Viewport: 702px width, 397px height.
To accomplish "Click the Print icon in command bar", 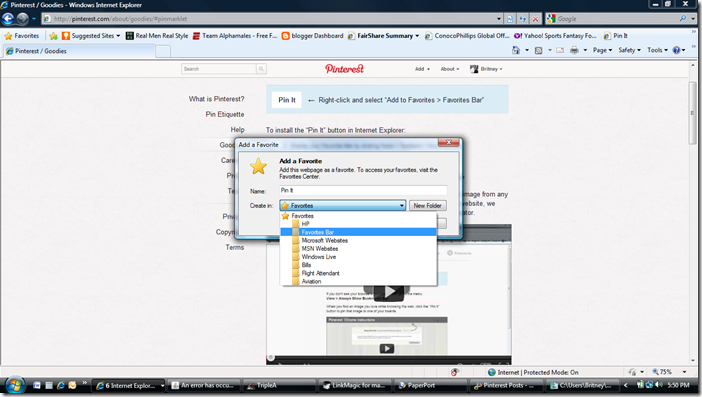I will point(574,50).
